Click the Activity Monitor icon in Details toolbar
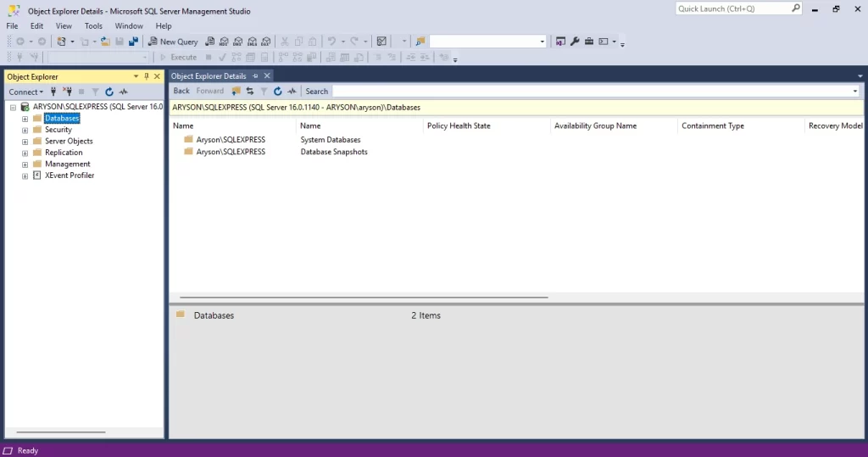Image resolution: width=868 pixels, height=457 pixels. click(x=292, y=91)
